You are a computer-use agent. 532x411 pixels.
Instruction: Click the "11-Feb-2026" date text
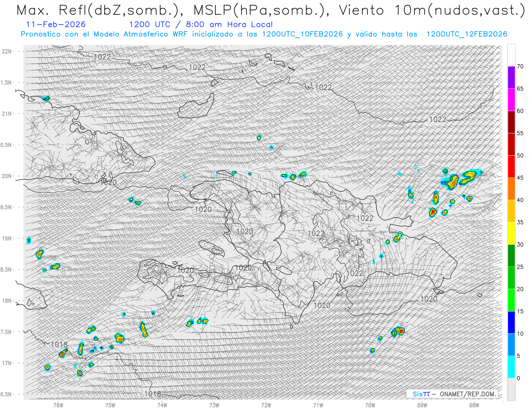(x=55, y=24)
